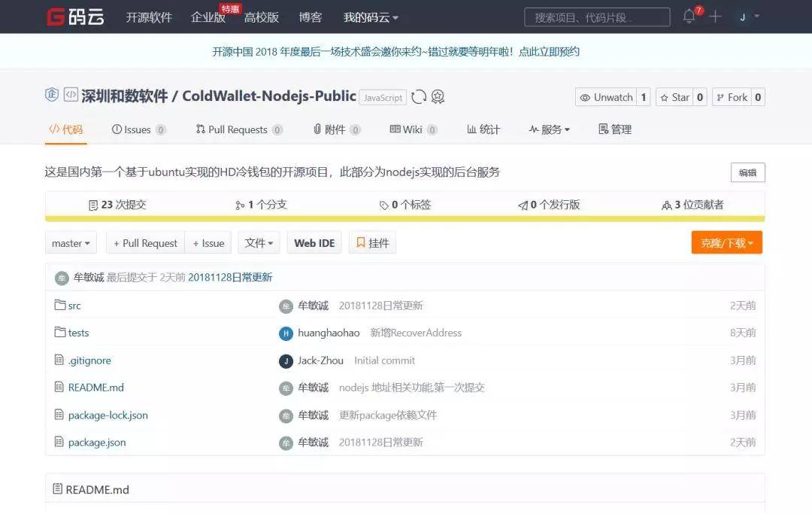
Task: Switch to the Issues tab
Action: point(138,129)
